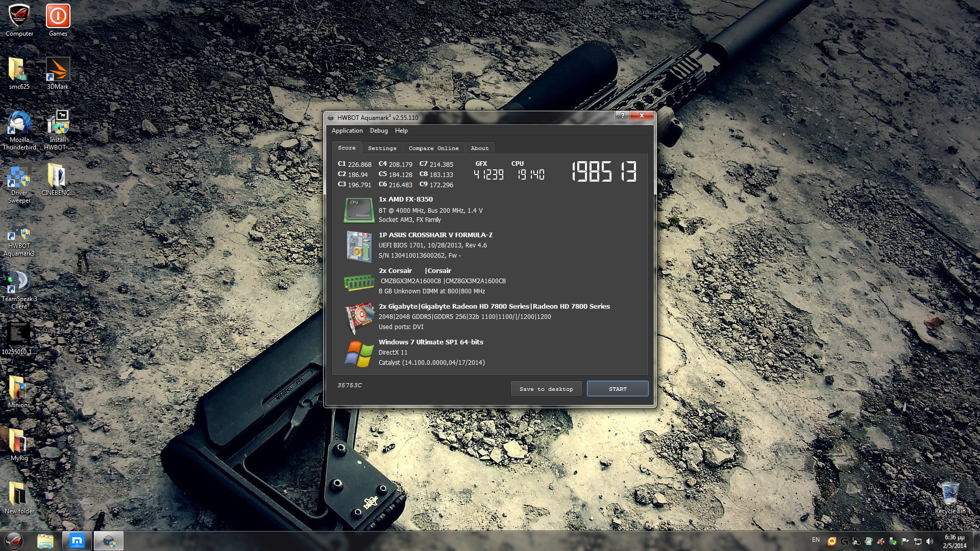The height and width of the screenshot is (551, 980).
Task: Click the Radeon graphics card icon
Action: click(359, 317)
